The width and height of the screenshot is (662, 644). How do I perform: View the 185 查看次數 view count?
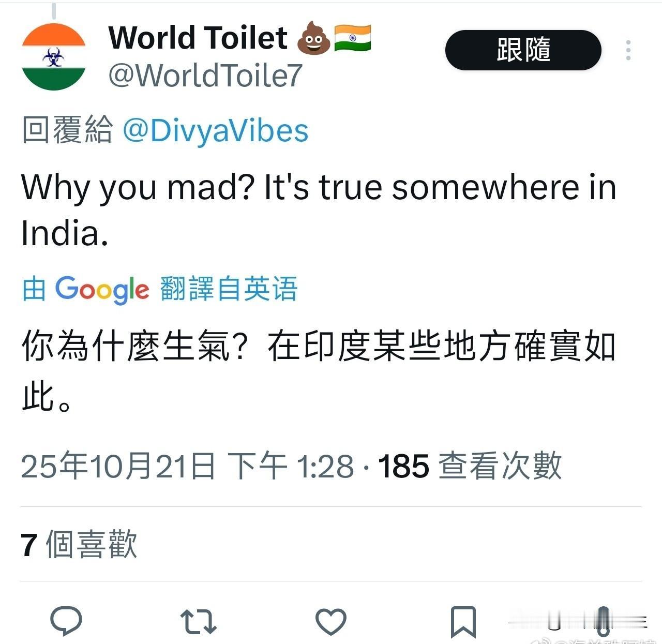(x=470, y=466)
